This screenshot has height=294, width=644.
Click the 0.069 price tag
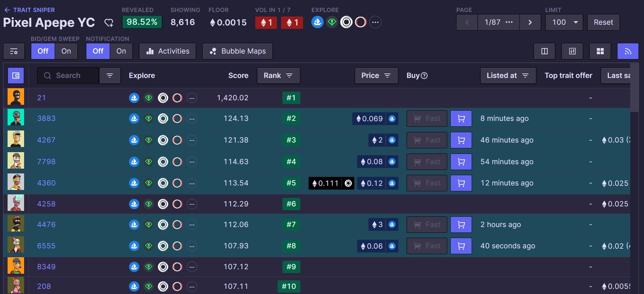[x=375, y=119]
